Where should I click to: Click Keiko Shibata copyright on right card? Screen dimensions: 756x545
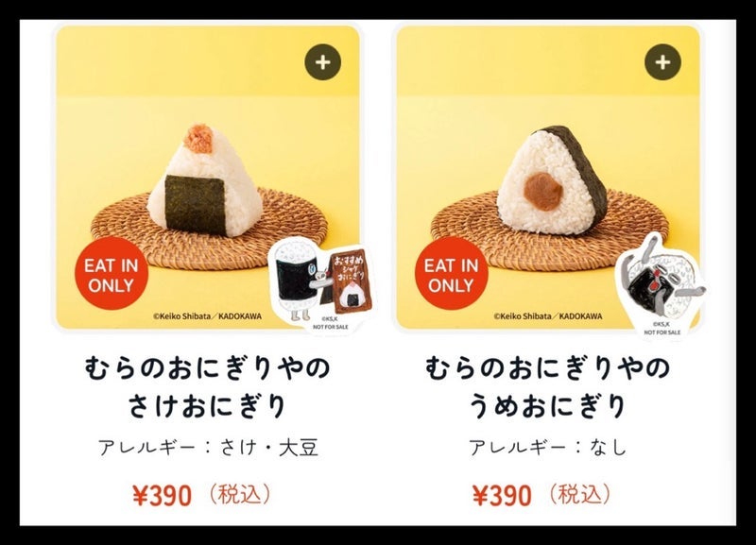click(548, 316)
